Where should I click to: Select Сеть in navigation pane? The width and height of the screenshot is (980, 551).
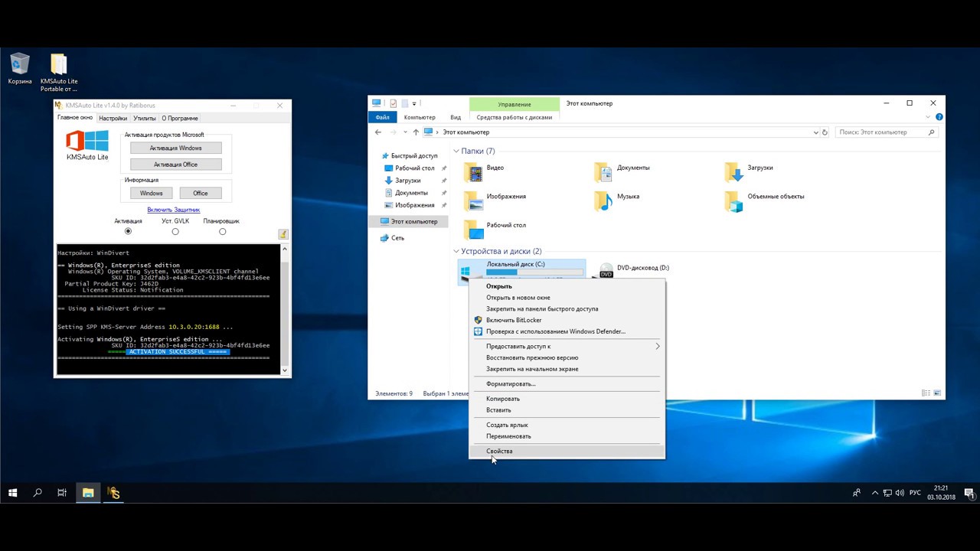point(397,238)
